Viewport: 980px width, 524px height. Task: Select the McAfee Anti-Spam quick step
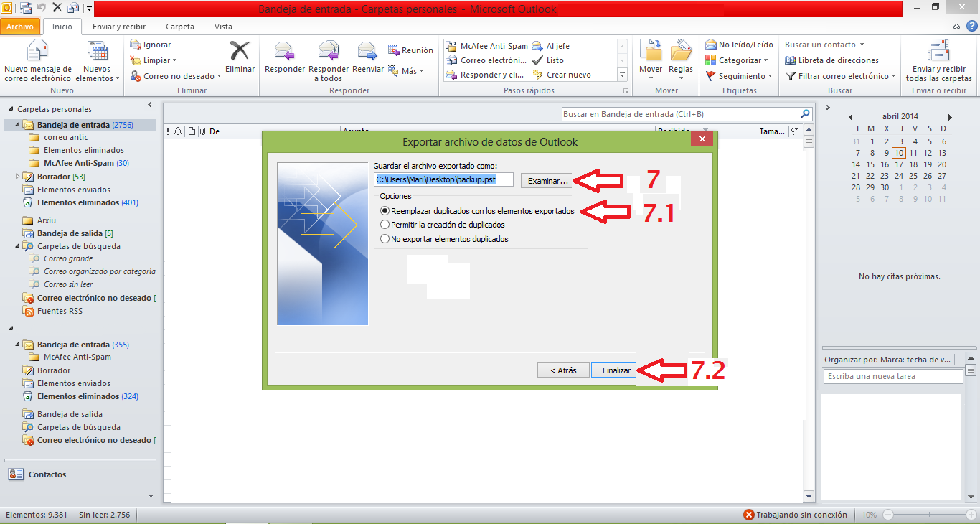tap(487, 46)
